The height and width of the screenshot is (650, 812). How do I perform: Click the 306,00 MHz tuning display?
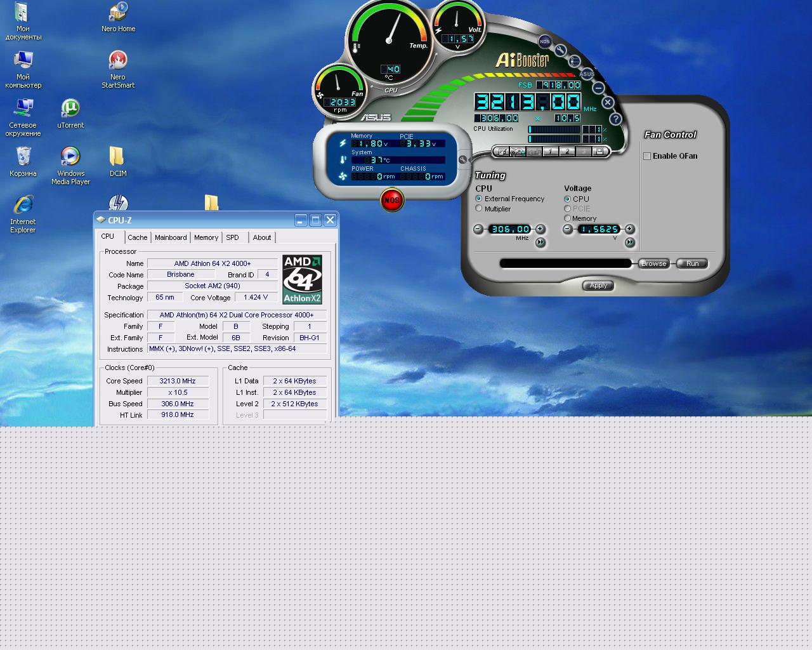coord(510,229)
